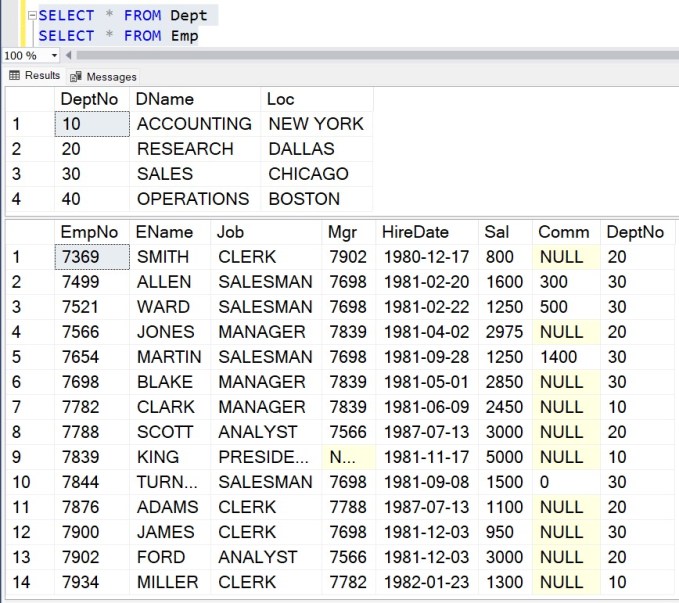The width and height of the screenshot is (679, 603).
Task: Click the Sal column header
Action: pos(496,232)
